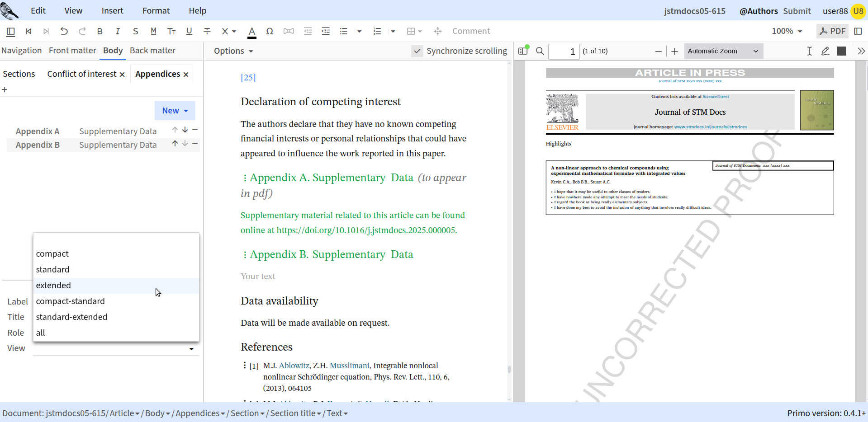
Task: Click the text color underline swatch
Action: click(252, 32)
